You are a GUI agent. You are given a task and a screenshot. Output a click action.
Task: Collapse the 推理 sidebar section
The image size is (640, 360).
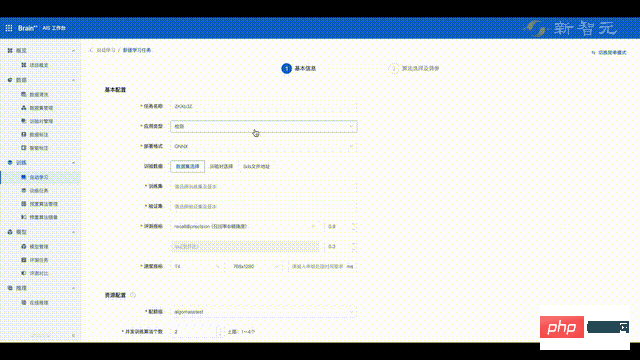(x=73, y=288)
